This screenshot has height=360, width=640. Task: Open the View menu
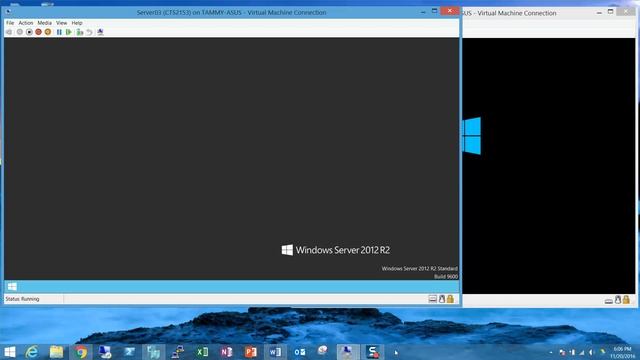coord(61,23)
